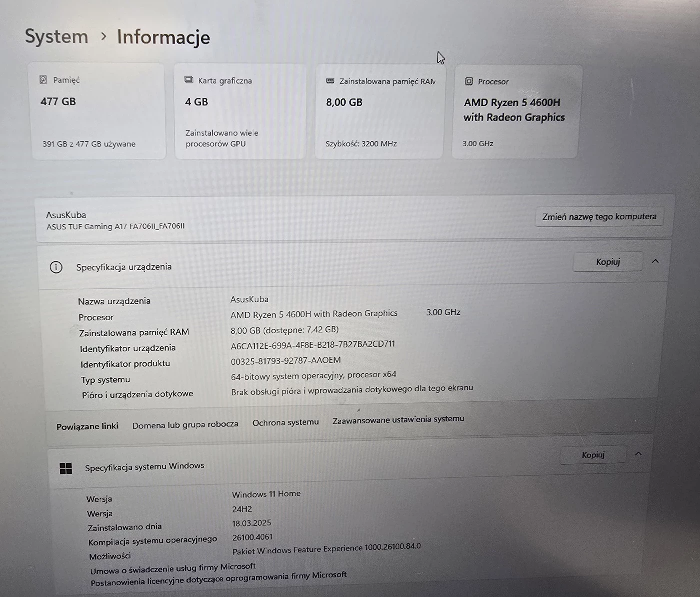700x597 pixels.
Task: Click the Powiązane linki label
Action: pos(87,426)
